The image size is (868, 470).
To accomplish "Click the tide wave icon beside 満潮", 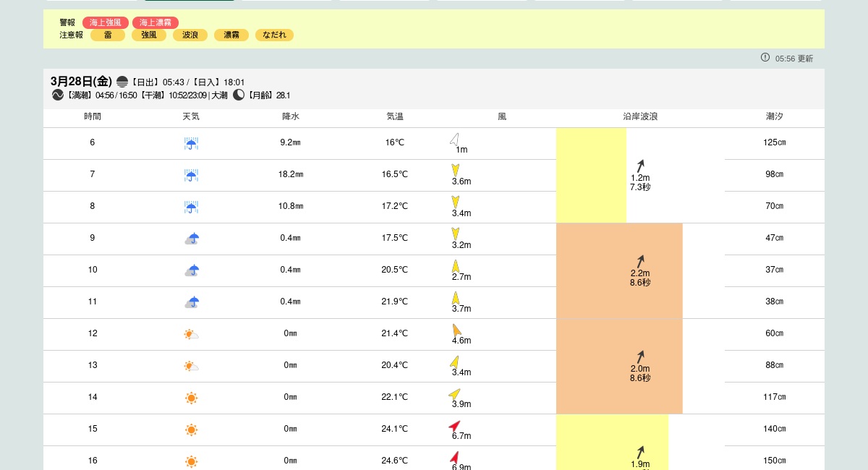I will tap(58, 95).
